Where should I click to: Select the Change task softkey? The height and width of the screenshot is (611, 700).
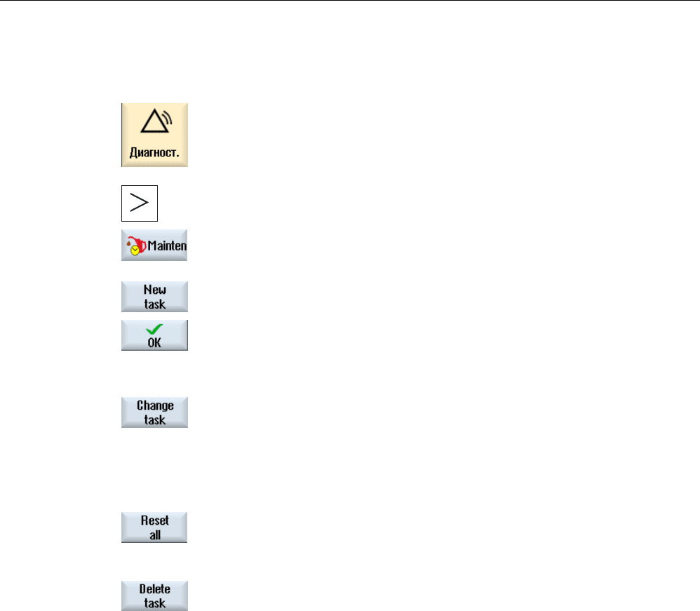click(x=154, y=412)
